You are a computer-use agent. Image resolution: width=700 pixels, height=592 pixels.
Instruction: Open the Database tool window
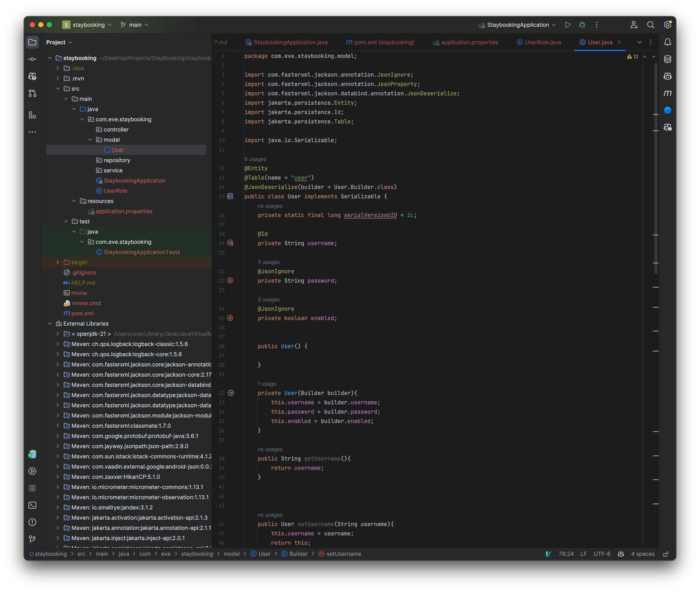point(667,59)
